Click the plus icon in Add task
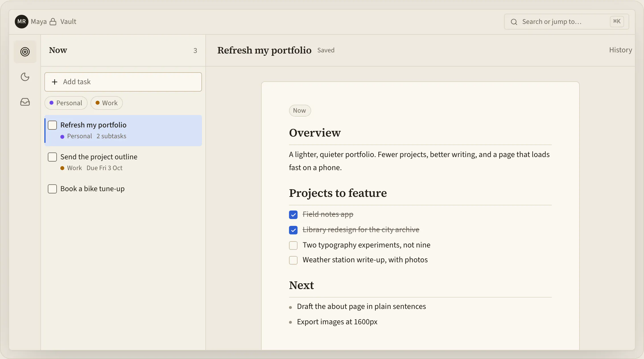 (55, 82)
